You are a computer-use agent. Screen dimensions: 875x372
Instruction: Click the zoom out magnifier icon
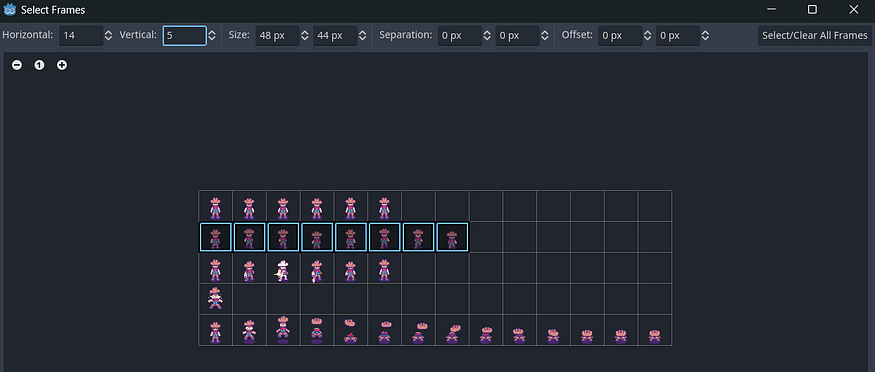click(x=17, y=65)
